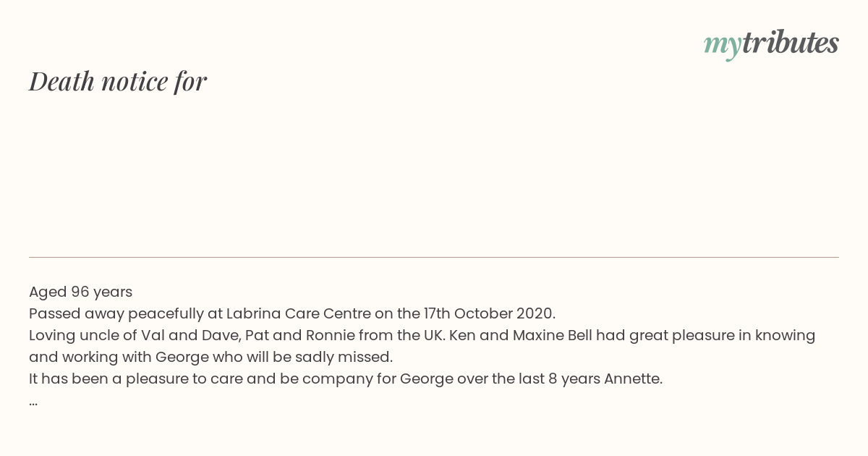This screenshot has height=456, width=868.
Task: Select the "Death notice for" heading
Action: [118, 81]
